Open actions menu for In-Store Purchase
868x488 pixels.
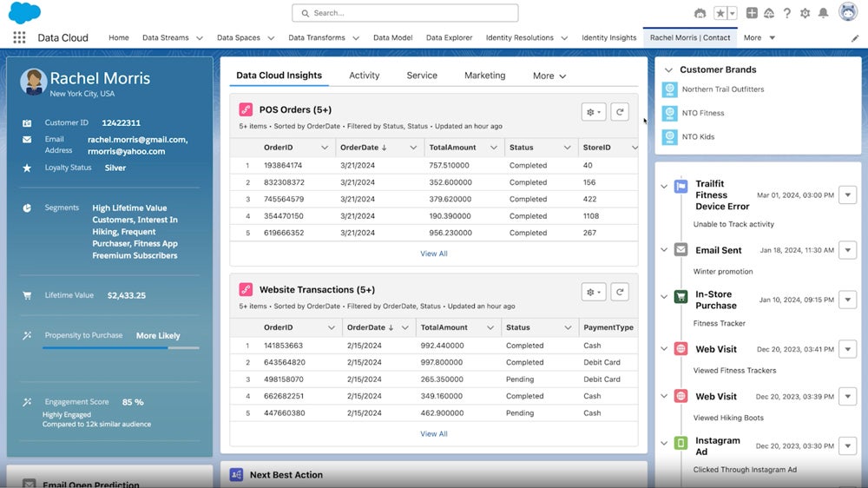[847, 300]
